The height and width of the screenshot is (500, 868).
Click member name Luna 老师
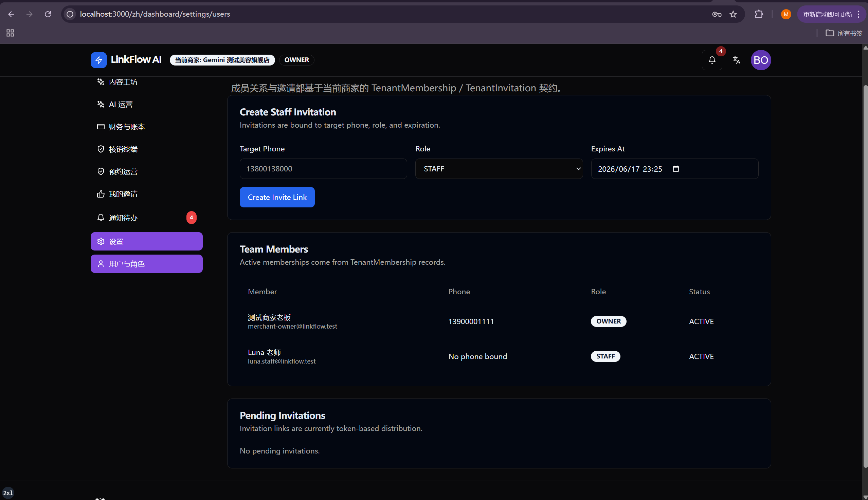[x=264, y=352]
